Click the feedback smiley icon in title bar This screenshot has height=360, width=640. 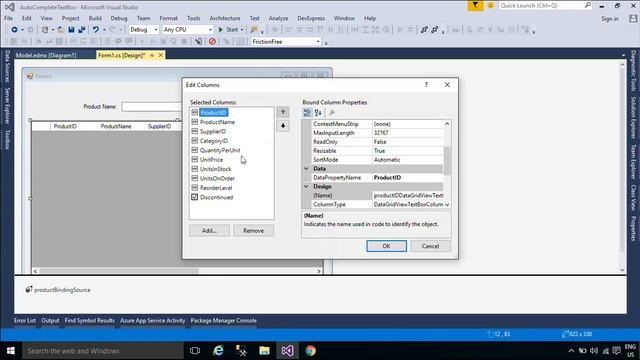(491, 6)
